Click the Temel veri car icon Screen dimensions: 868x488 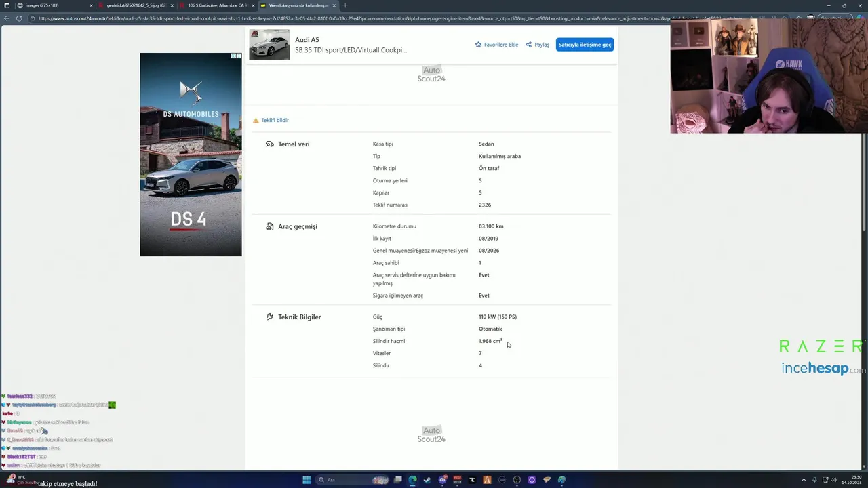(x=269, y=144)
